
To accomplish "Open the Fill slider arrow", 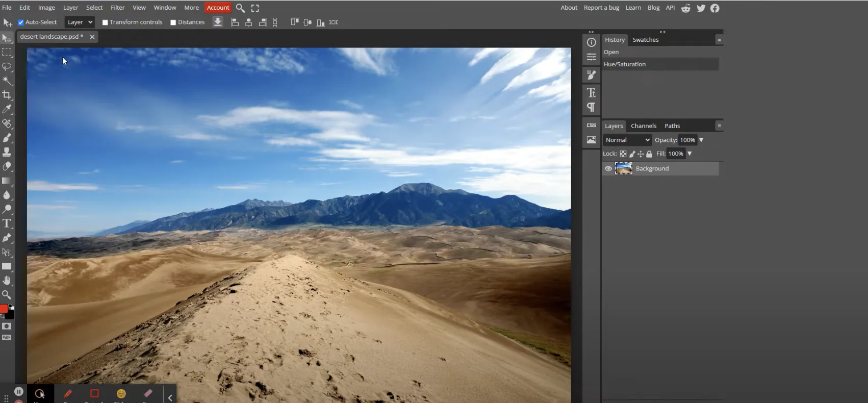I will tap(690, 154).
